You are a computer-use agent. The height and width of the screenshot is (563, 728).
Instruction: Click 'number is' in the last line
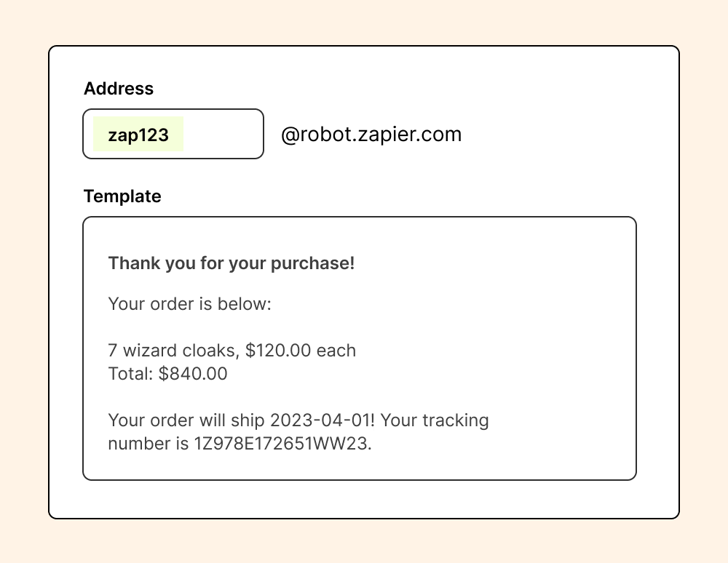tap(149, 444)
